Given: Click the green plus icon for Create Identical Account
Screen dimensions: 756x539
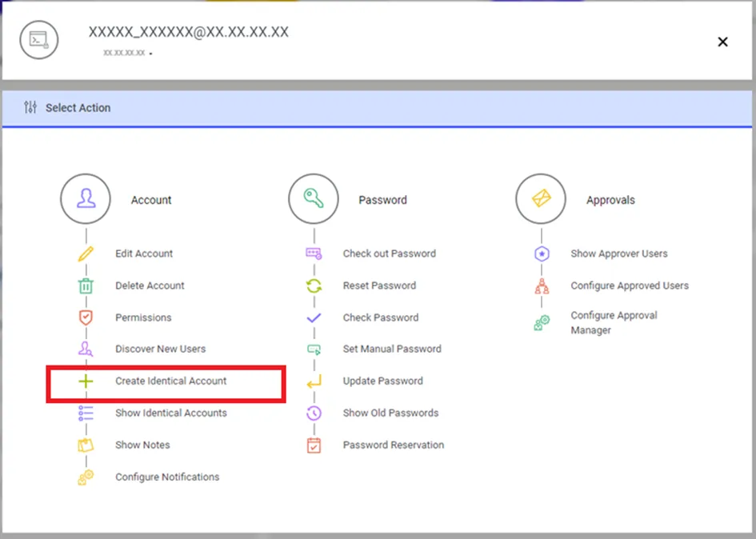Looking at the screenshot, I should coord(86,381).
